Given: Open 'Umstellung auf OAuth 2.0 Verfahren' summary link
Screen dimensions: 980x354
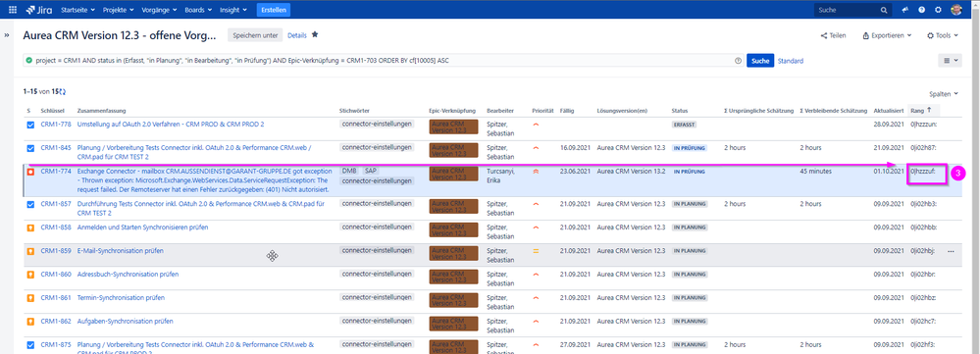Looking at the screenshot, I should coord(170,125).
